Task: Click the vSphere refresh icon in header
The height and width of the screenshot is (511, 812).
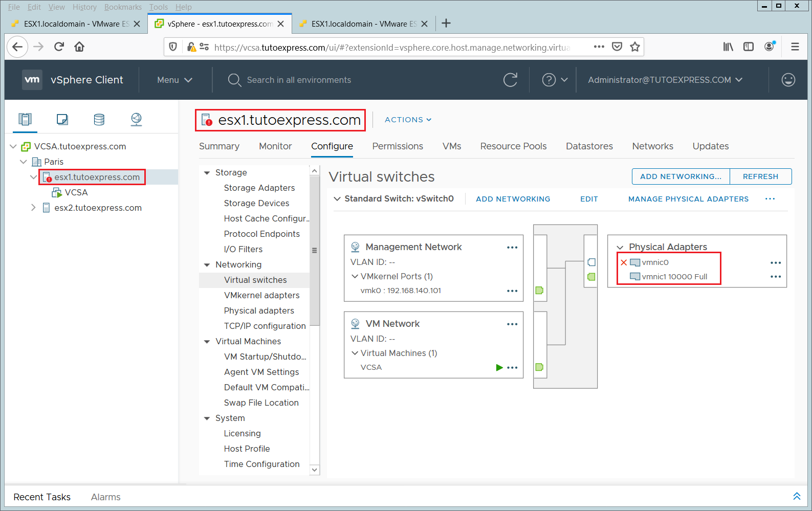Action: coord(510,80)
